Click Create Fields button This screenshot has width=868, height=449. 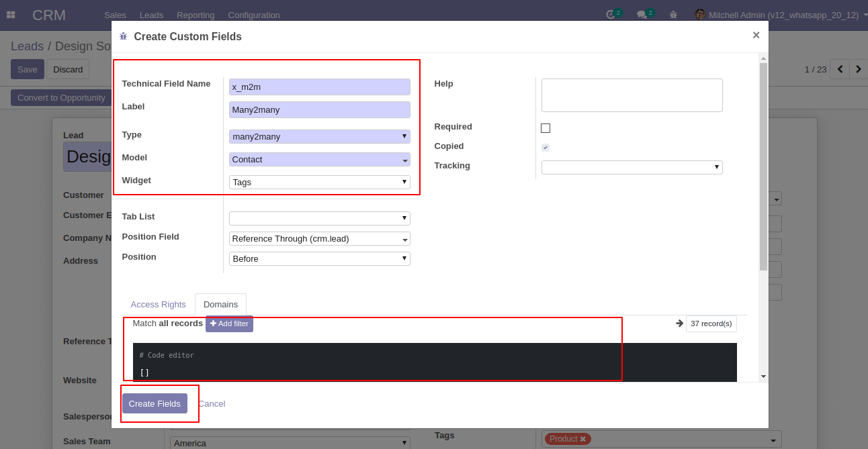pyautogui.click(x=155, y=403)
